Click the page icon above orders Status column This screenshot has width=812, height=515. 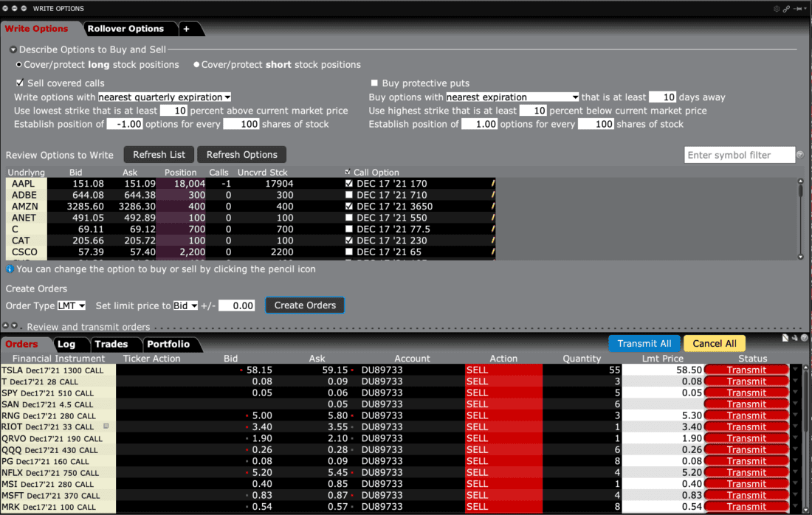coord(785,338)
